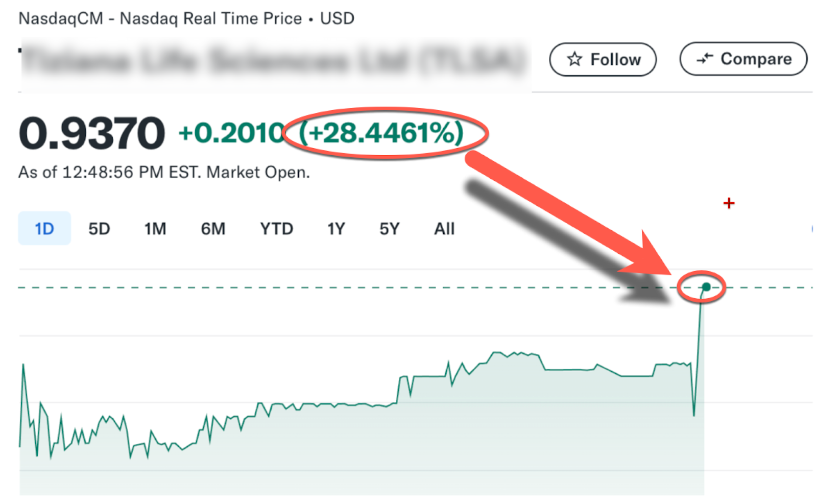
Task: Click the 0.9370 current price
Action: (91, 133)
